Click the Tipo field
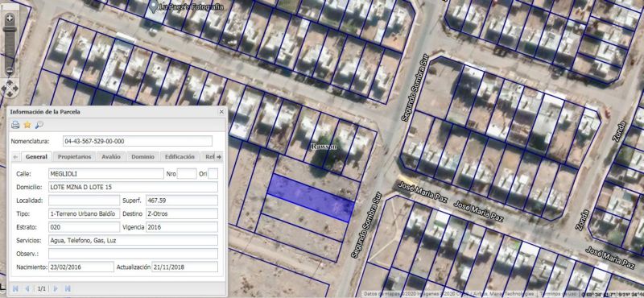 click(x=85, y=213)
